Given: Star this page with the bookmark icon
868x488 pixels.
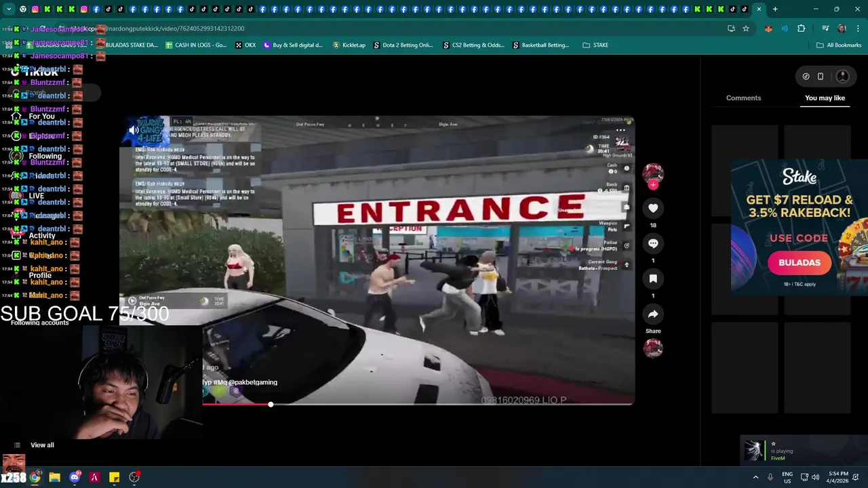Looking at the screenshot, I should tap(746, 28).
